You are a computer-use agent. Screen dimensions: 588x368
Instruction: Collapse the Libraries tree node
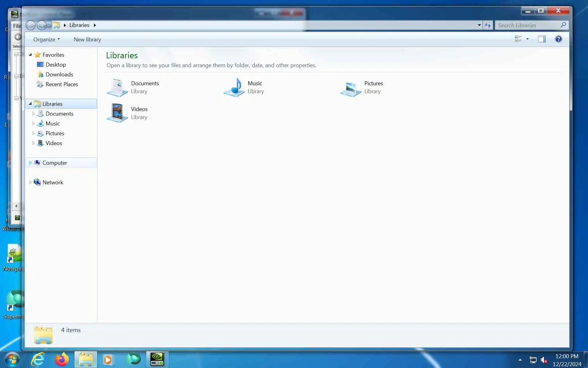(x=30, y=104)
